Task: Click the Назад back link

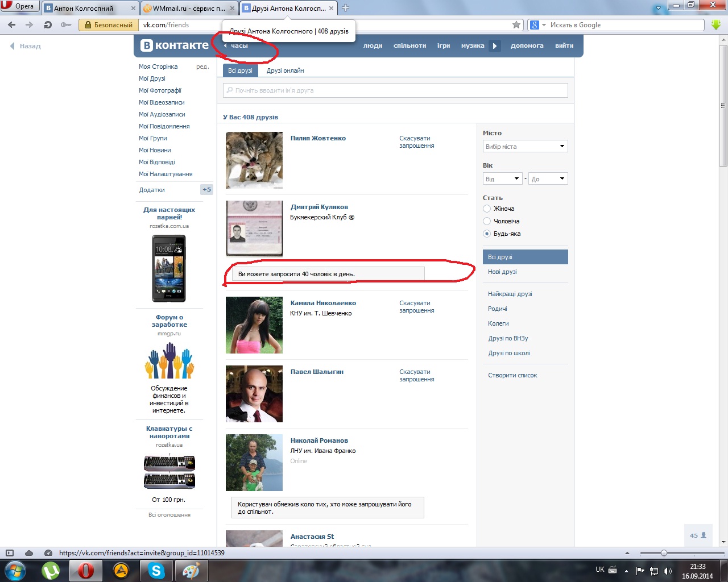Action: [26, 46]
